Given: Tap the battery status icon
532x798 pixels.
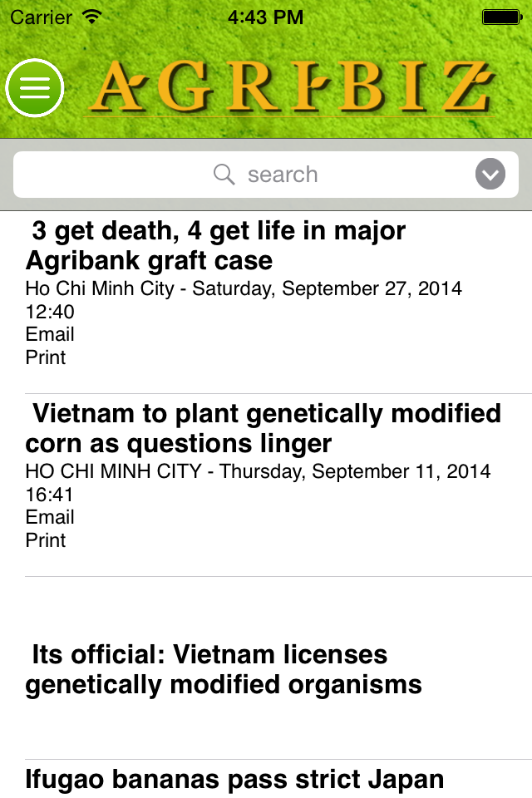Looking at the screenshot, I should (x=502, y=17).
